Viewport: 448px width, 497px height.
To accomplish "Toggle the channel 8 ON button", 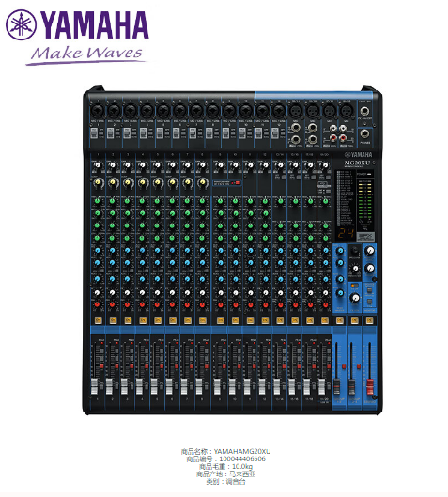I will coord(203,320).
